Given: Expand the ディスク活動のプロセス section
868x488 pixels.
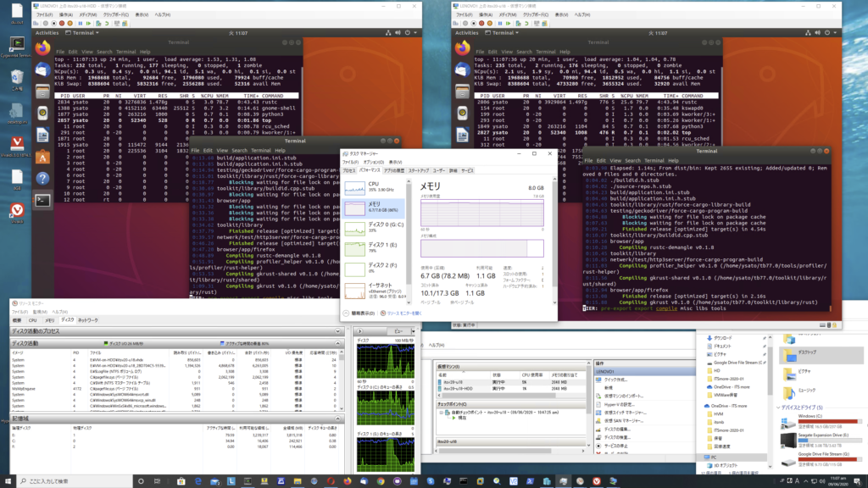Looking at the screenshot, I should [337, 331].
